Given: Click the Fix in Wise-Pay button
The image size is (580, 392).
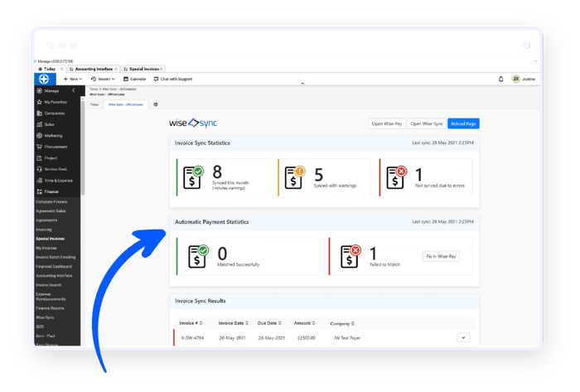Looking at the screenshot, I should (x=441, y=256).
